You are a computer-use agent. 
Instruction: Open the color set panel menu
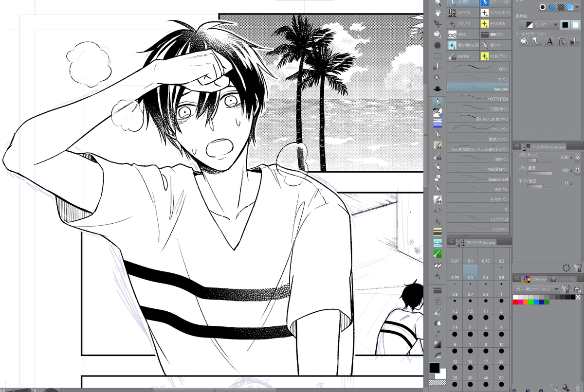(x=516, y=279)
